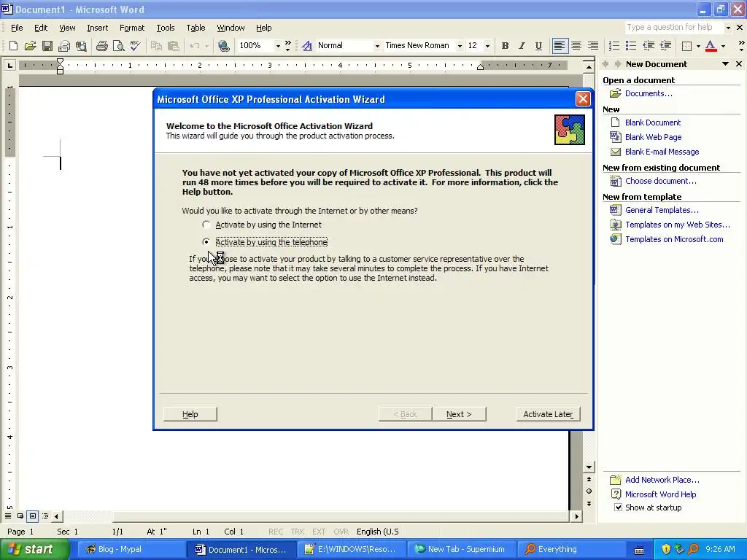
Task: Open the Styles and Formatting icon
Action: pyautogui.click(x=307, y=46)
